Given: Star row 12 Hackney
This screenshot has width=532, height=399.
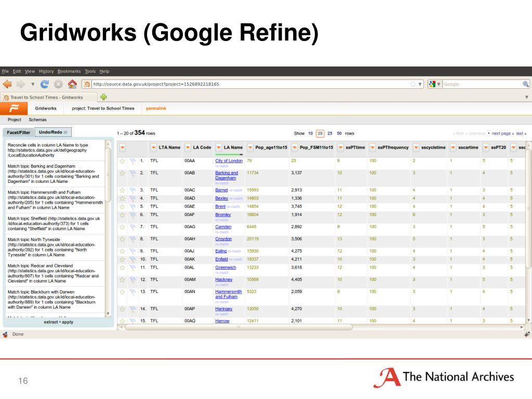Looking at the screenshot, I should pyautogui.click(x=122, y=280).
